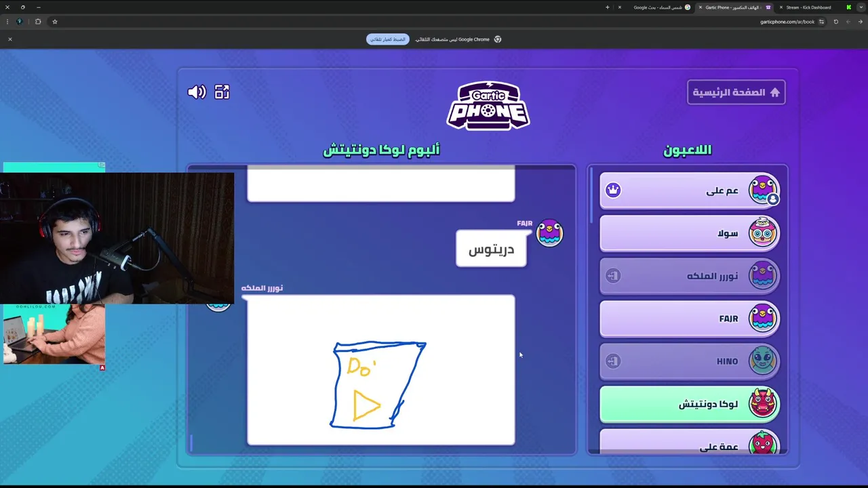The height and width of the screenshot is (488, 868).
Task: Click the alien avatar of HINO
Action: coord(763,361)
